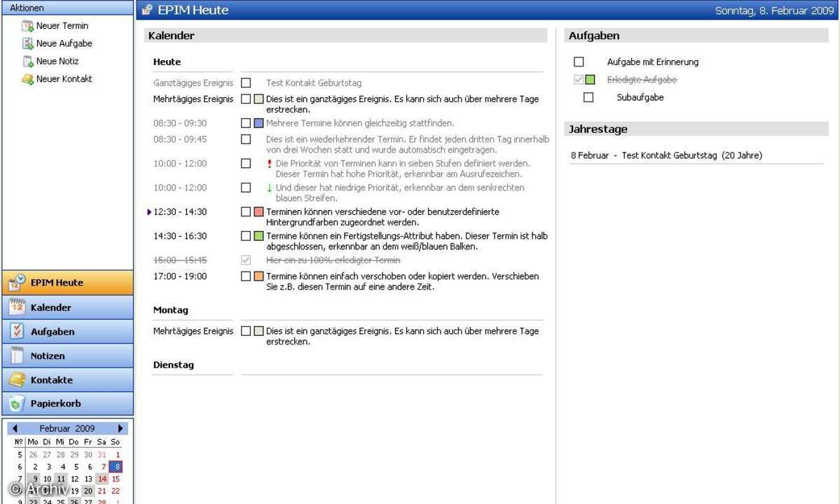Click the Neuer Termin icon

tap(27, 26)
